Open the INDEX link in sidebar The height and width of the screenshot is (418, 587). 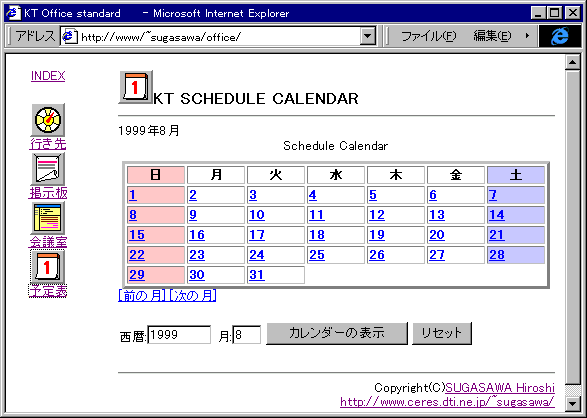tap(48, 76)
